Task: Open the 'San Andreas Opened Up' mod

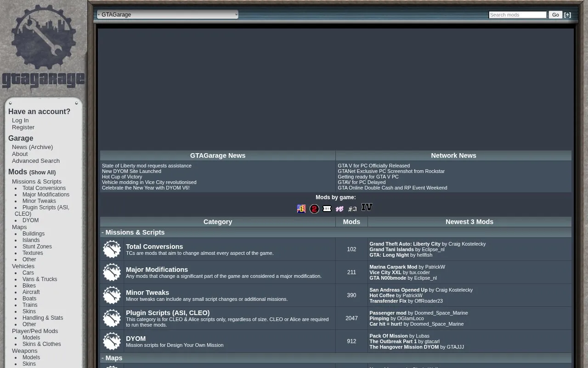Action: (398, 290)
